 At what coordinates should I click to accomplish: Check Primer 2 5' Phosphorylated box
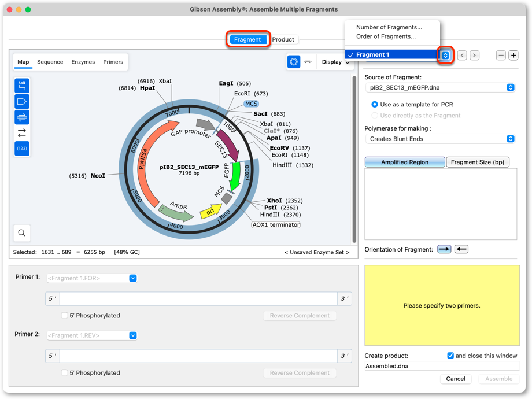64,372
